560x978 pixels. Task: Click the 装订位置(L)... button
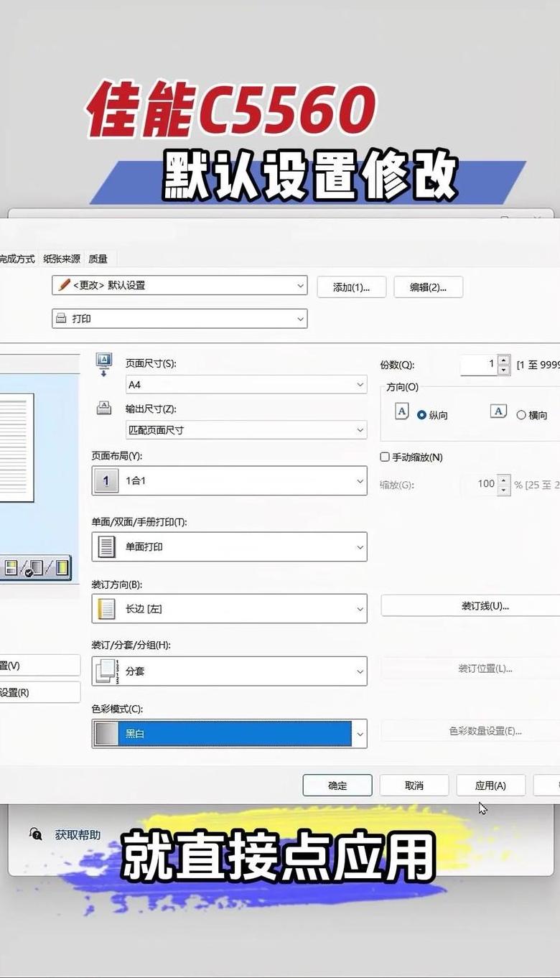point(470,668)
